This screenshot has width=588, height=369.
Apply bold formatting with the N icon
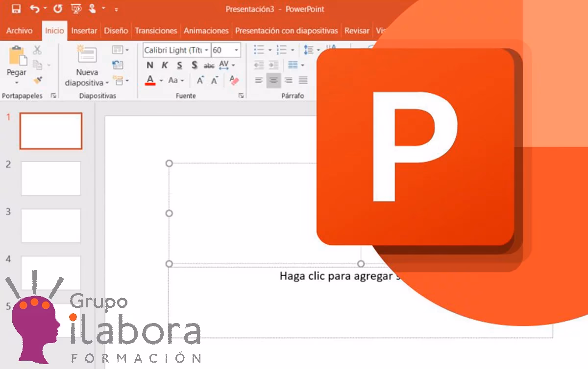[x=150, y=65]
